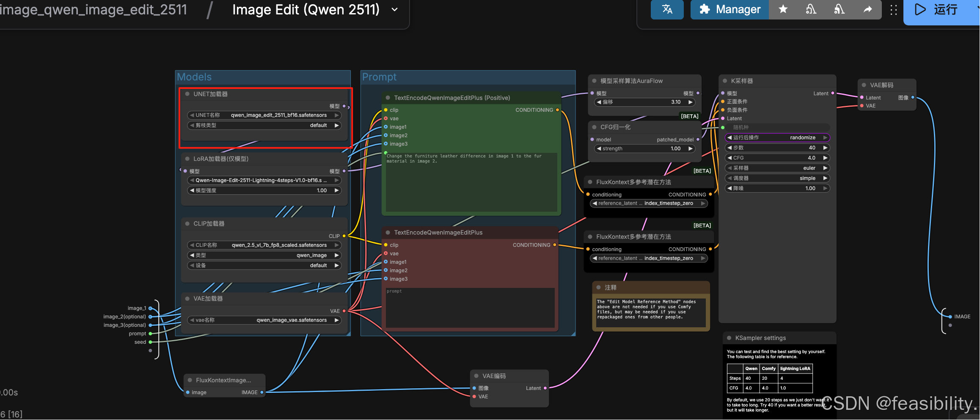
Task: Collapse the VAE加载器 node via its dot
Action: (187, 298)
